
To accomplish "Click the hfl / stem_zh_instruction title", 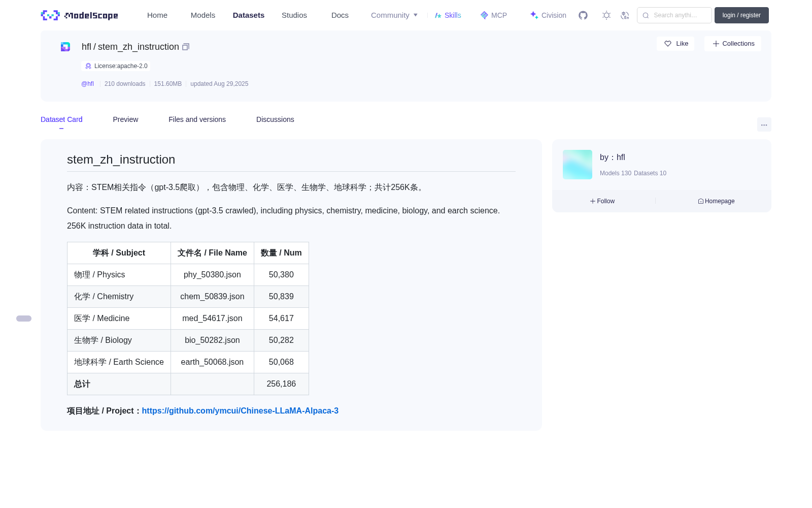I will coord(130,47).
